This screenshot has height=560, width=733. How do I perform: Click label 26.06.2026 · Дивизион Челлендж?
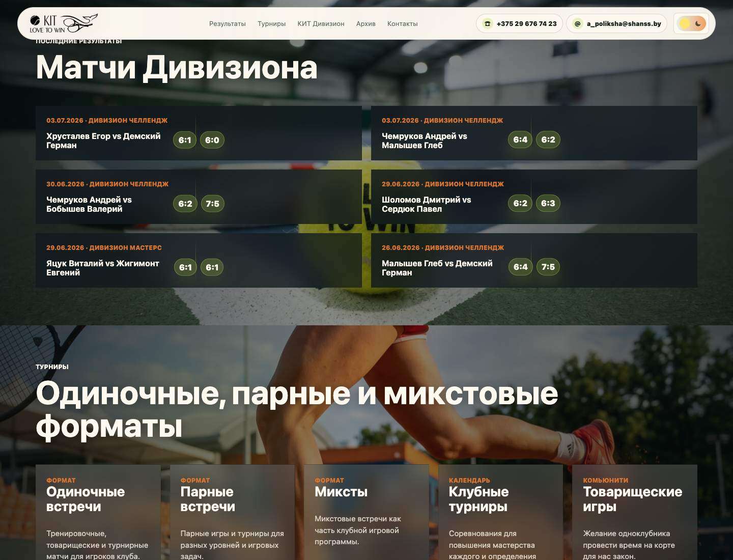(443, 248)
